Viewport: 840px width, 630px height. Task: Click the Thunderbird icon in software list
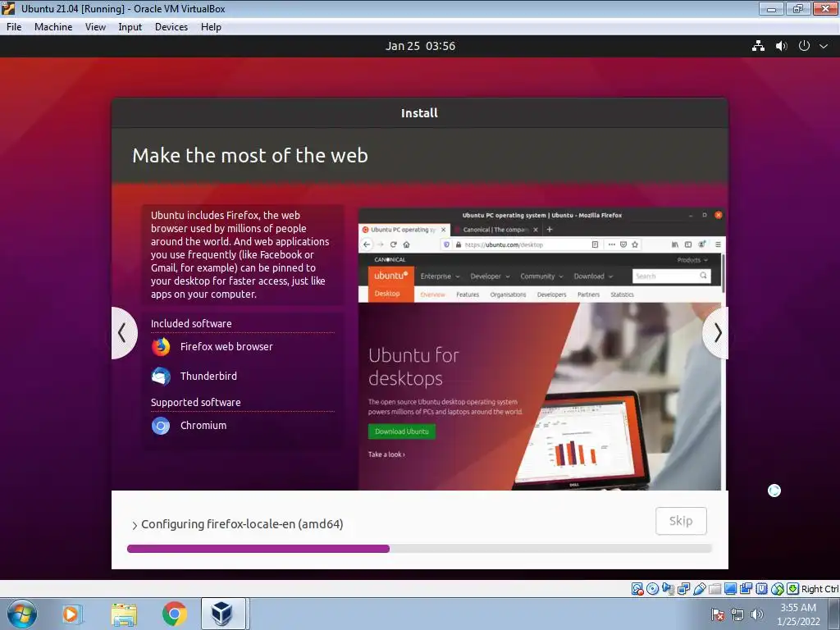pos(161,376)
